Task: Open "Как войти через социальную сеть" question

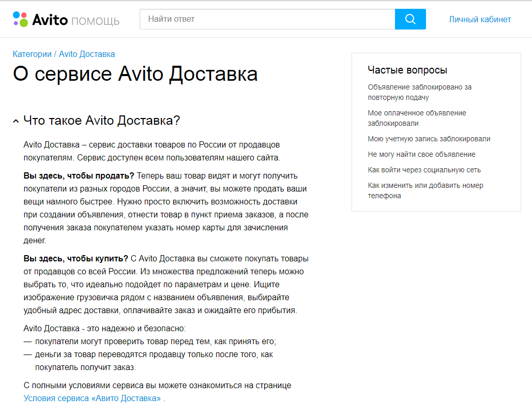Action: pyautogui.click(x=424, y=170)
